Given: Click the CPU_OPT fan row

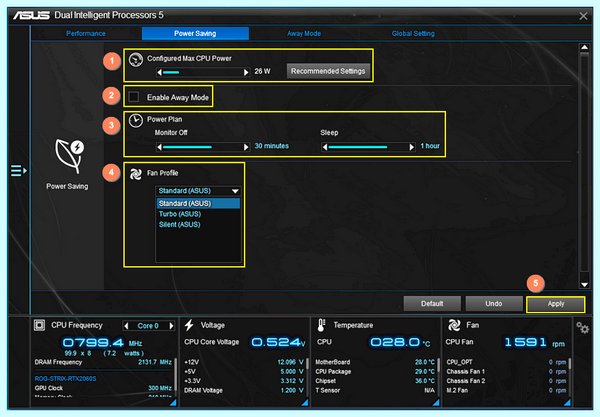Looking at the screenshot, I should pos(506,362).
